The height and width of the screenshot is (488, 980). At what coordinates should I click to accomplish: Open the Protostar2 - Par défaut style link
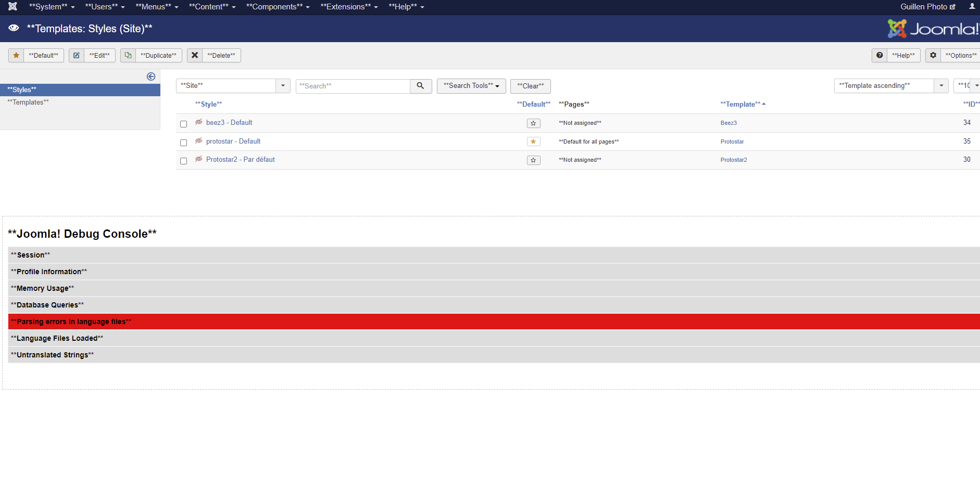tap(240, 160)
